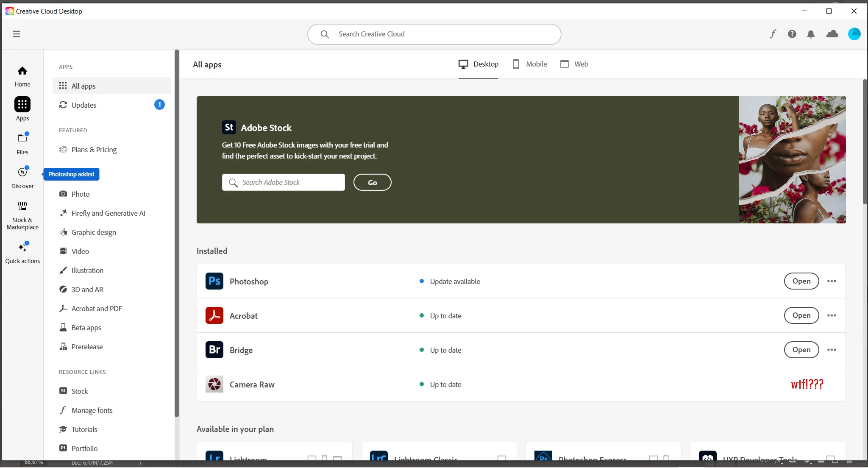868x468 pixels.
Task: Open Stock & Marketplace icon
Action: 22,206
